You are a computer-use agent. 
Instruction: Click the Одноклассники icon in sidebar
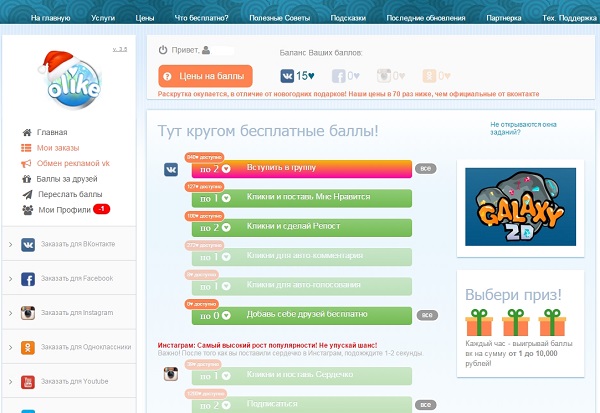click(x=28, y=348)
